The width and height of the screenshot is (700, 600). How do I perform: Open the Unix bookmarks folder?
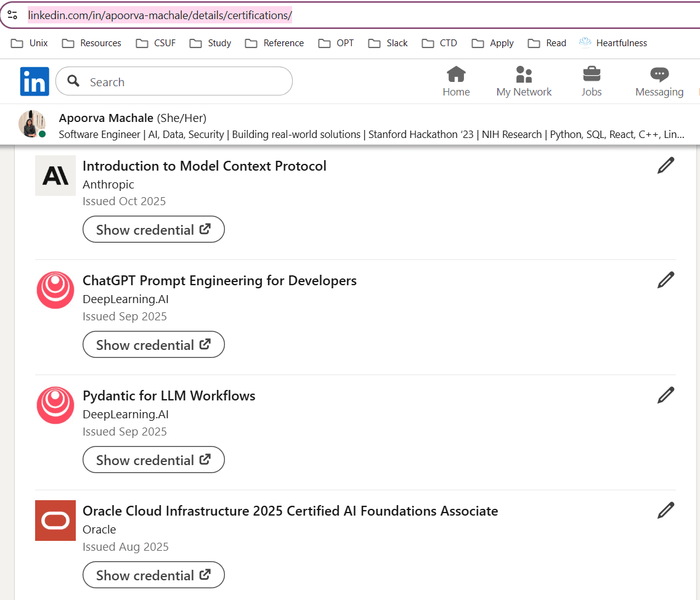click(x=29, y=43)
